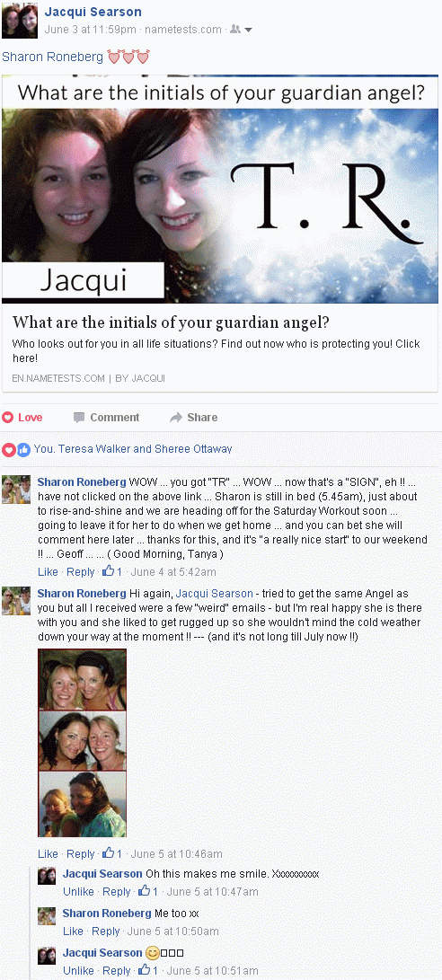Viewport: 442px width, 980px height.
Task: Open the love and like reactions list icons
Action: tap(16, 449)
